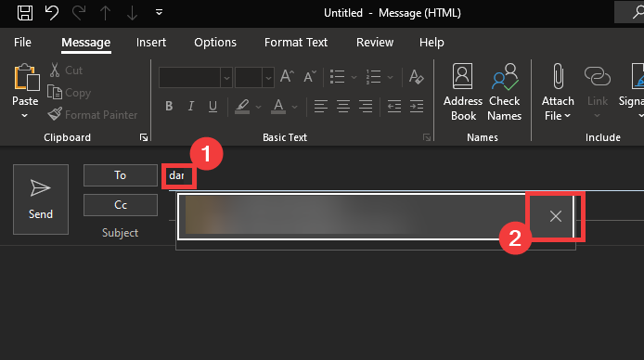The image size is (644, 360).
Task: Clear all formatting icon
Action: click(416, 77)
